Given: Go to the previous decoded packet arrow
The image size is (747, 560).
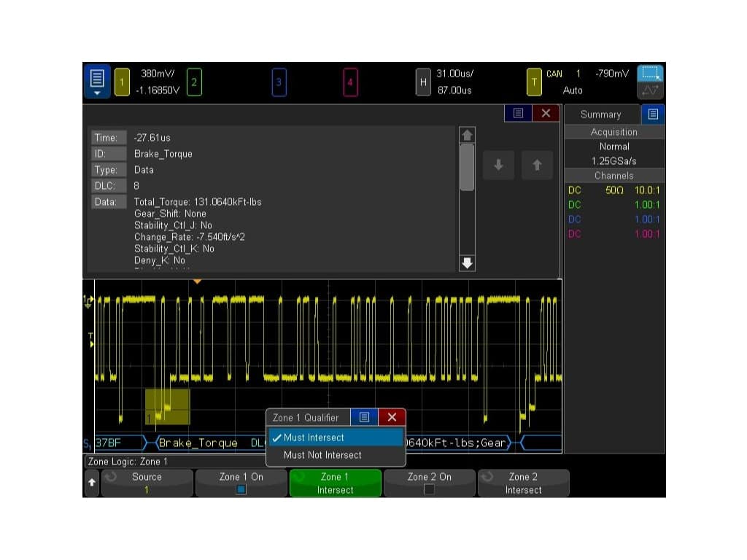Looking at the screenshot, I should [537, 165].
